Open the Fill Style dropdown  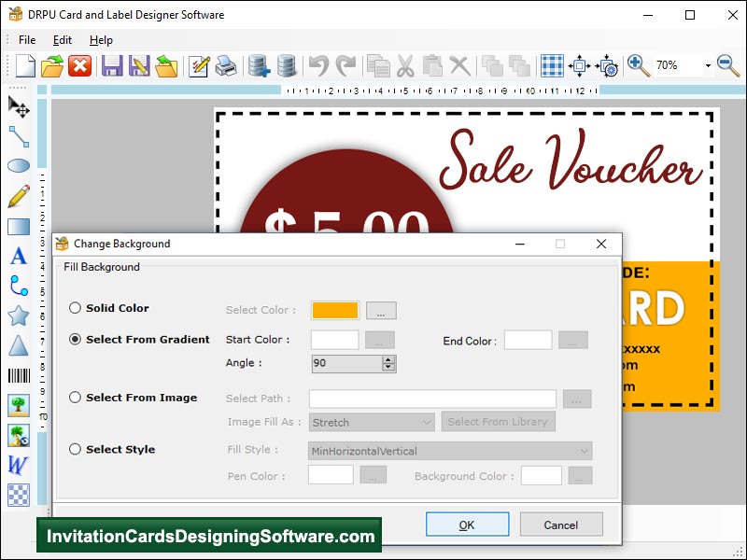(450, 452)
